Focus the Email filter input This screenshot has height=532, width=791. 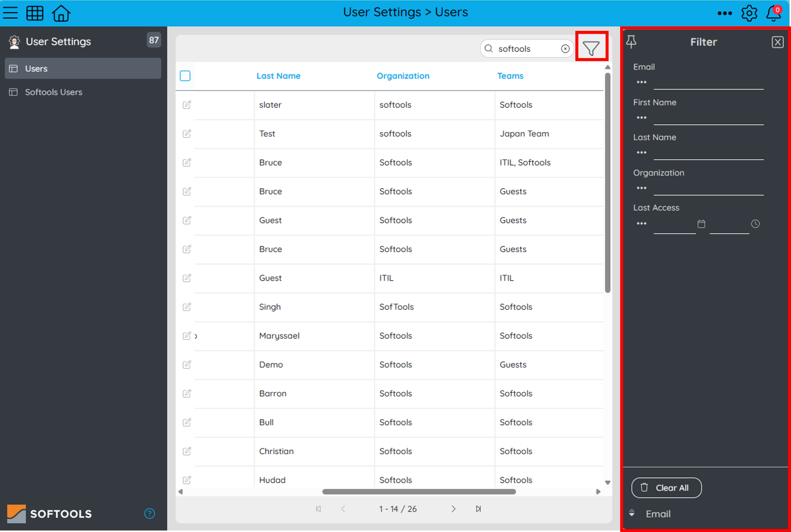click(x=708, y=83)
